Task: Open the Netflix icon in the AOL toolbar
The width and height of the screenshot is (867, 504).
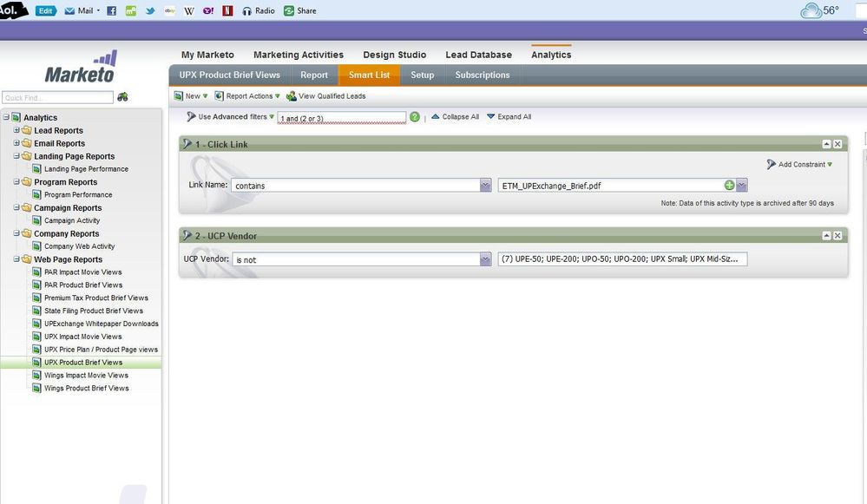Action: point(227,10)
